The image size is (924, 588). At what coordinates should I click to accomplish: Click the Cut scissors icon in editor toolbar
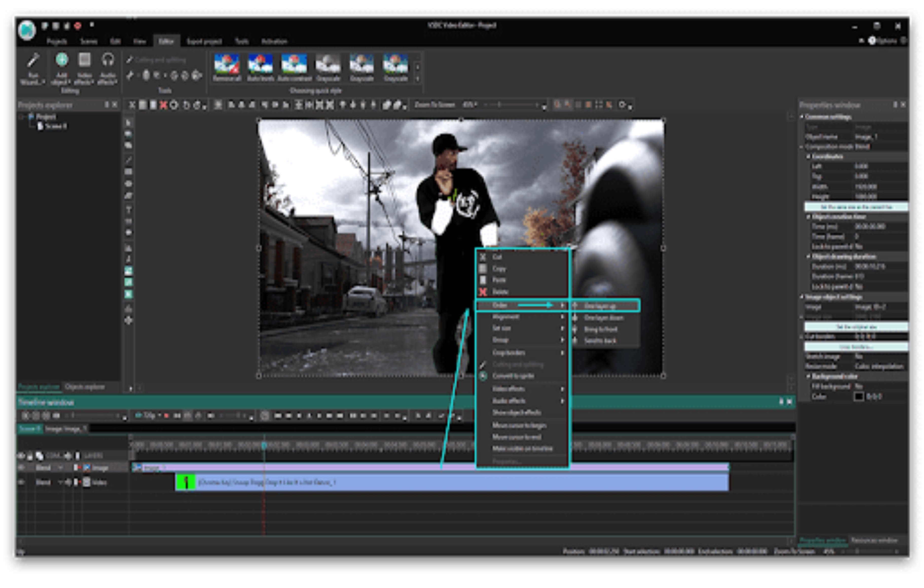pos(132,105)
